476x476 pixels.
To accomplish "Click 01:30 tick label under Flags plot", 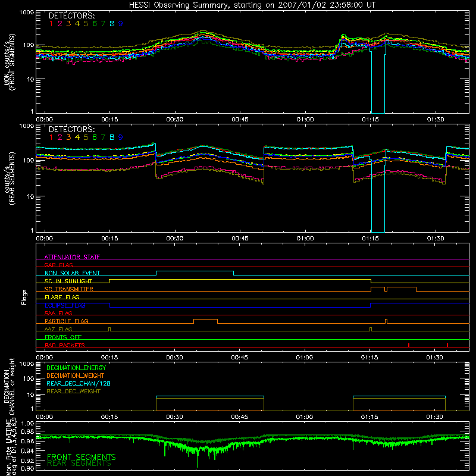I will pos(435,358).
